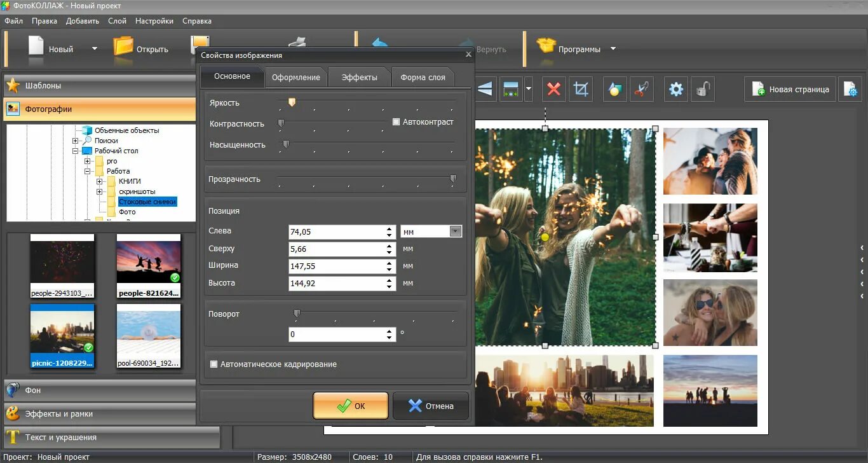The width and height of the screenshot is (868, 463).
Task: Open the Правка menu
Action: pyautogui.click(x=44, y=21)
